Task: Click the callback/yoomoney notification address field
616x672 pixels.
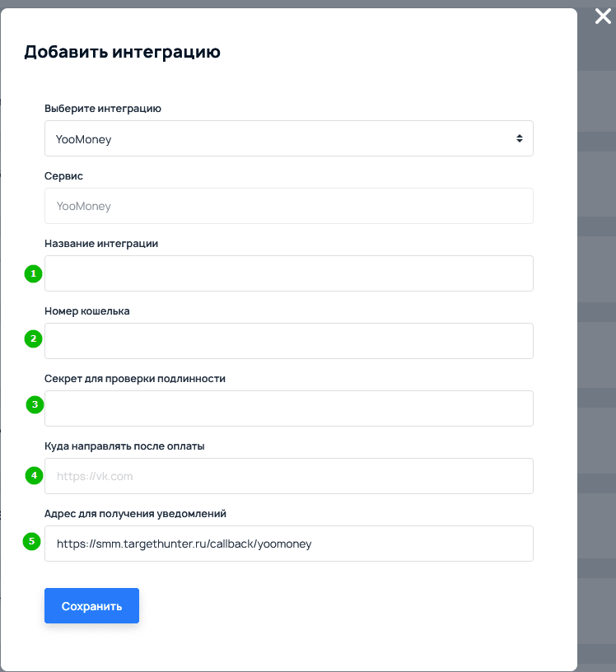Action: 288,544
